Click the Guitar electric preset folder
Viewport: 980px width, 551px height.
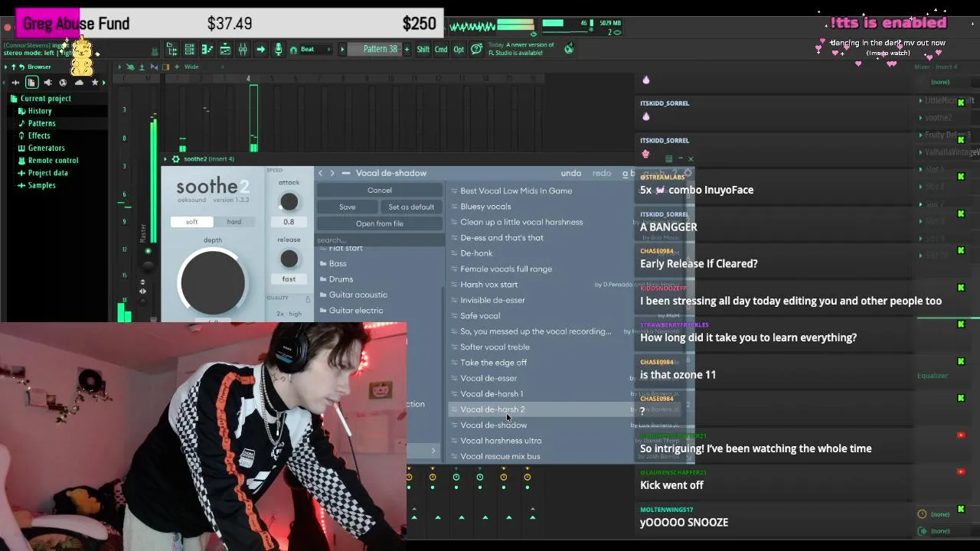click(x=355, y=310)
